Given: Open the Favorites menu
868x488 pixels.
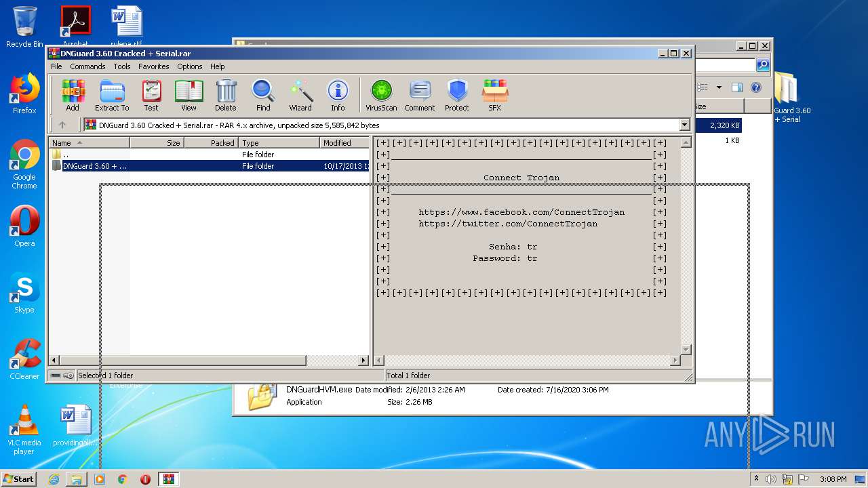Looking at the screenshot, I should tap(154, 66).
